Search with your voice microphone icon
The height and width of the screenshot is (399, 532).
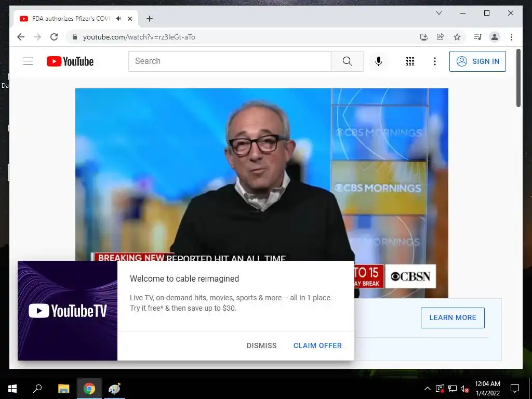coord(379,61)
